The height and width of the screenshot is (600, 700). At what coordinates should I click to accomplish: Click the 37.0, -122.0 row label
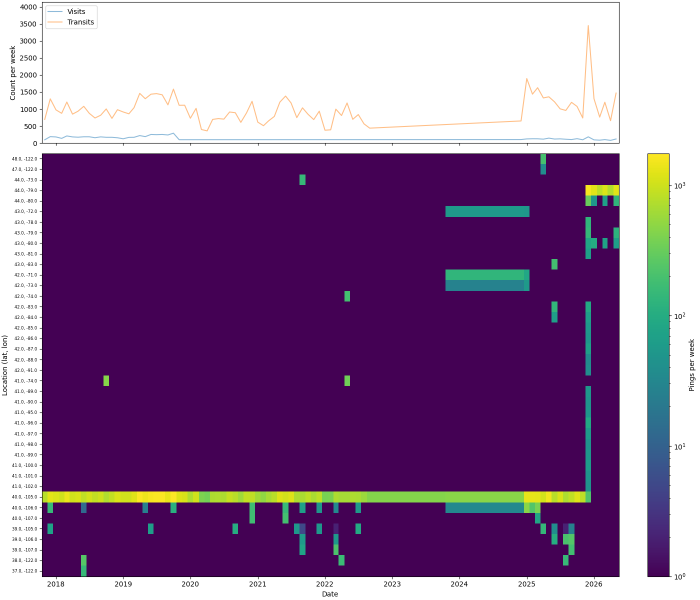[24, 571]
